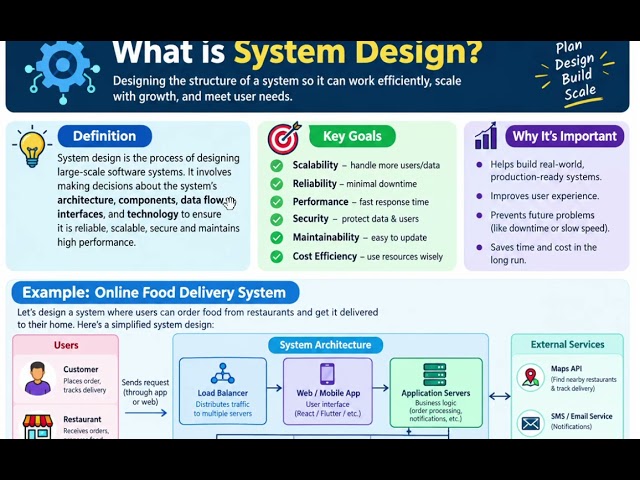Click the Restaurant storefront icon
The image size is (640, 480).
coord(38,427)
